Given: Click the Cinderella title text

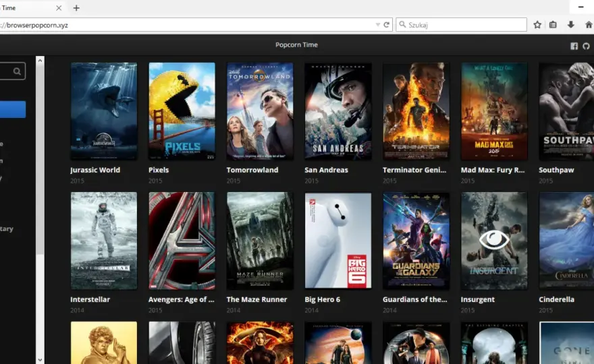Looking at the screenshot, I should 556,299.
